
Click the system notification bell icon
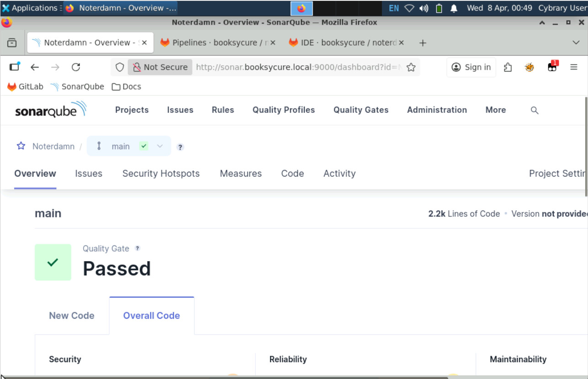click(x=454, y=8)
